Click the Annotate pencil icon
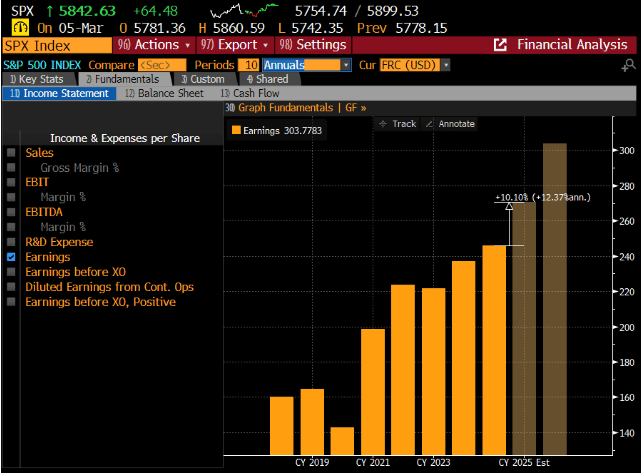 [x=429, y=124]
